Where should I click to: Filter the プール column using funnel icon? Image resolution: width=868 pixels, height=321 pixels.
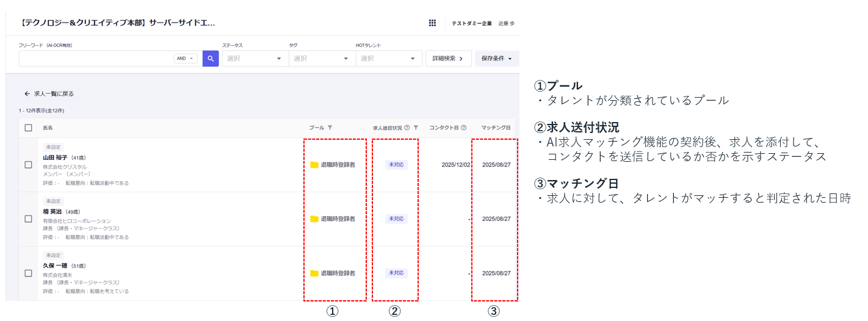(x=330, y=128)
